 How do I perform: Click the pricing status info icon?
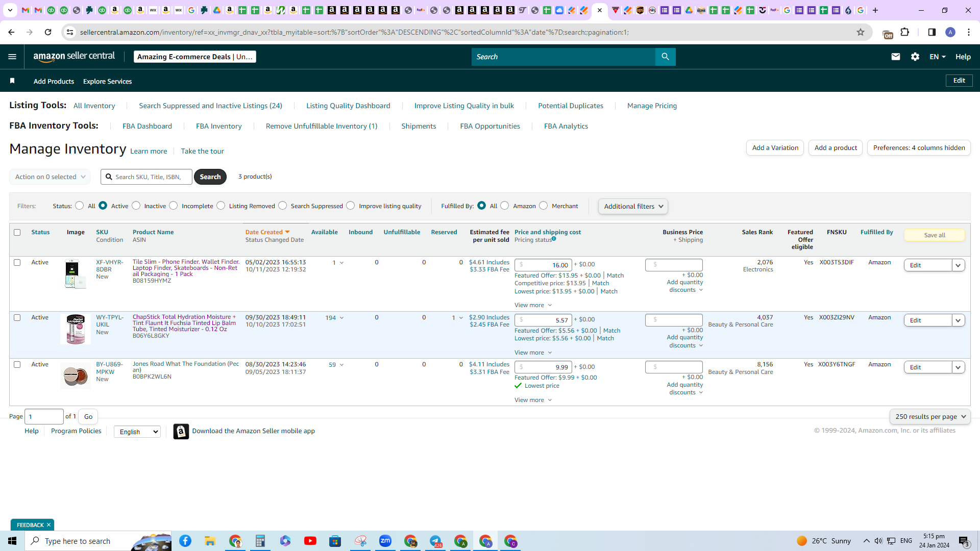(554, 239)
